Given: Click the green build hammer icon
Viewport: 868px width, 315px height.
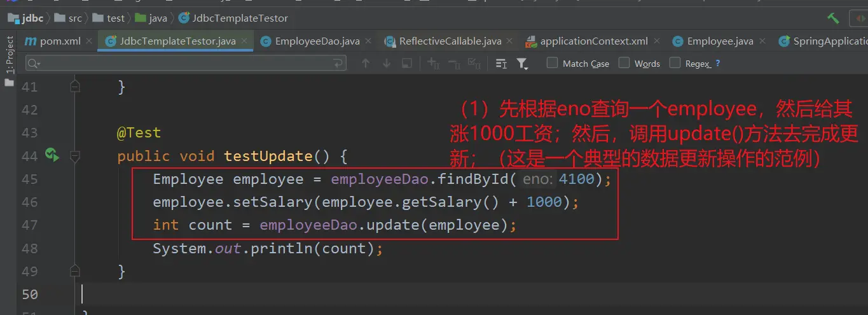Looking at the screenshot, I should [833, 18].
